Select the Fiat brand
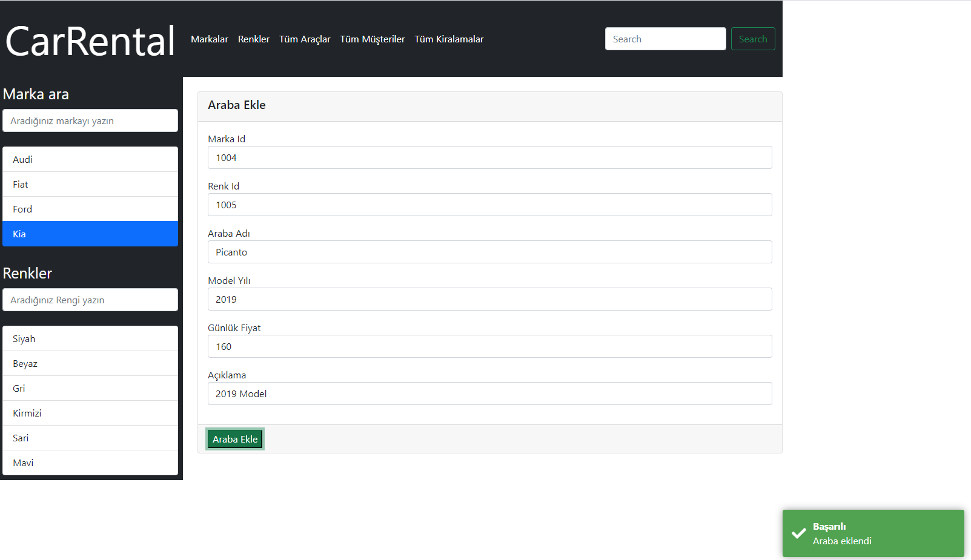971x560 pixels. pyautogui.click(x=90, y=184)
